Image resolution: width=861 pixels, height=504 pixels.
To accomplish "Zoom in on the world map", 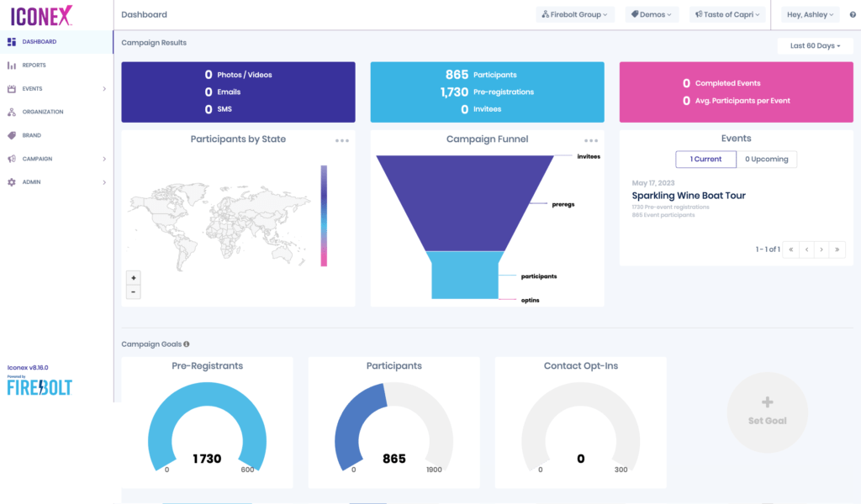I will pyautogui.click(x=134, y=277).
